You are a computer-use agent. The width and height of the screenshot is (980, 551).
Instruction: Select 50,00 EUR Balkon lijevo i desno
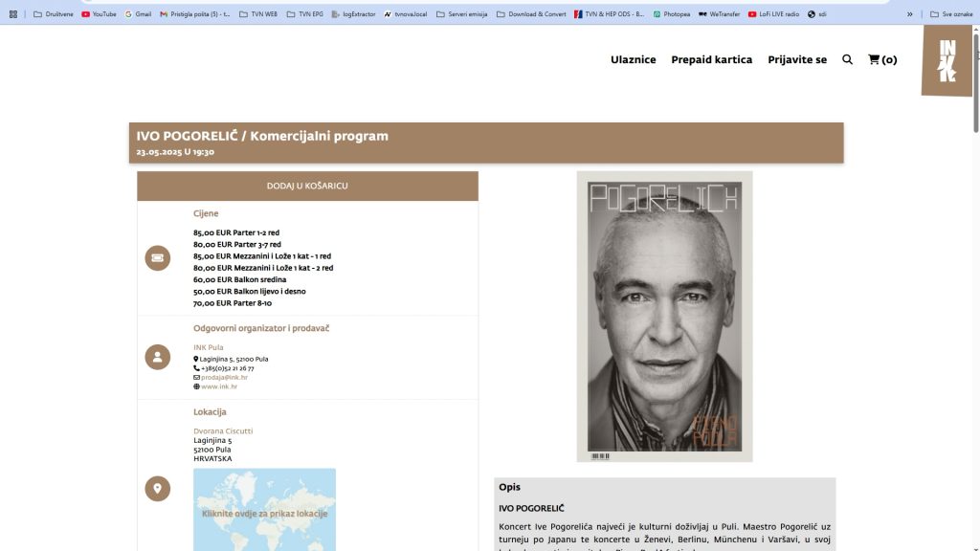[250, 292]
